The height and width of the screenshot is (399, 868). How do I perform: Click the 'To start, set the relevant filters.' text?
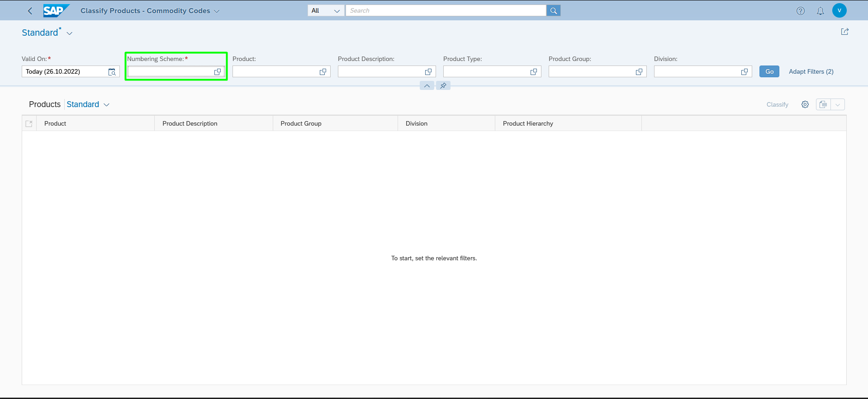click(434, 258)
